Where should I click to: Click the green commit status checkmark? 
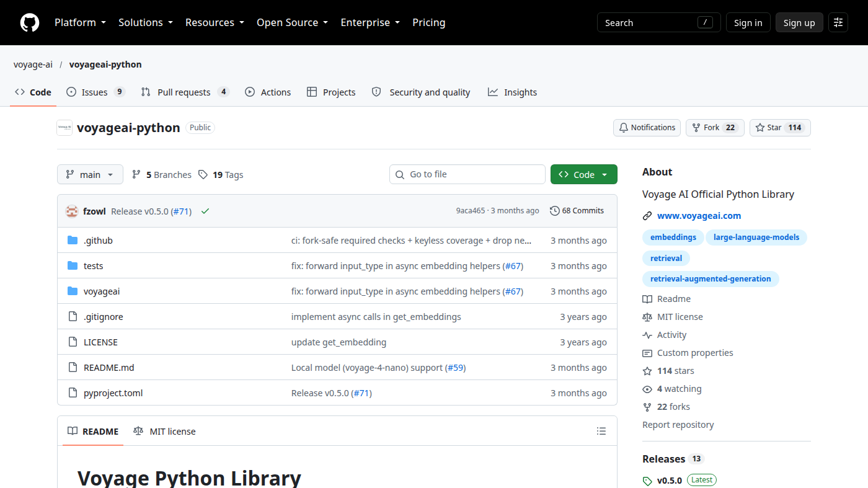(x=205, y=211)
